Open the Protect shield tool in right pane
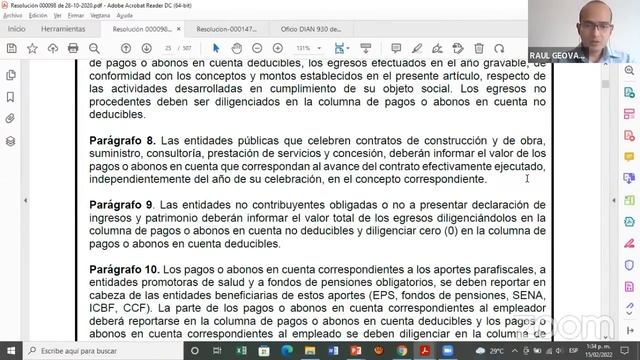Viewport: 640px width, 360px height. pyautogui.click(x=629, y=265)
